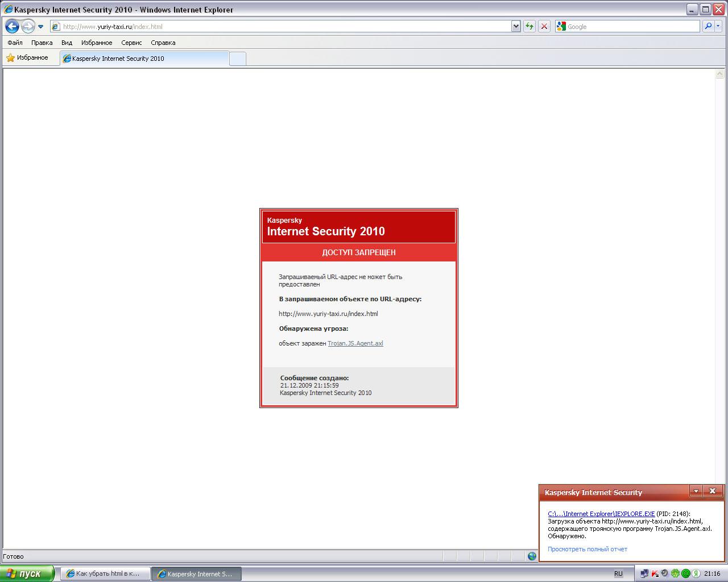Screen dimensions: 728x582
Task: Click the magnifier Search button
Action: tap(708, 26)
